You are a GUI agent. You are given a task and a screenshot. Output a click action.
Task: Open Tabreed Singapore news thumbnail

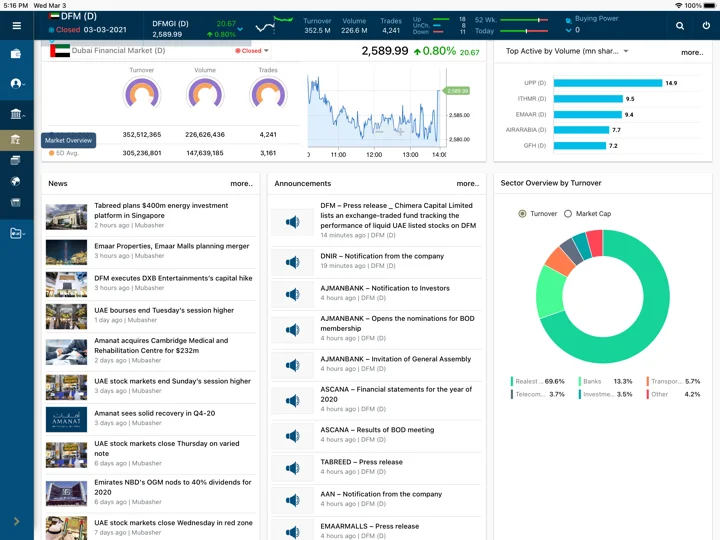pyautogui.click(x=67, y=217)
